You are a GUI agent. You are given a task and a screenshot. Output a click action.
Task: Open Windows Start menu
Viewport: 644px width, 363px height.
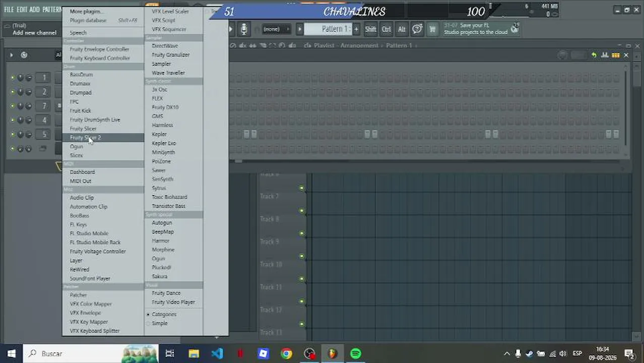tap(12, 353)
